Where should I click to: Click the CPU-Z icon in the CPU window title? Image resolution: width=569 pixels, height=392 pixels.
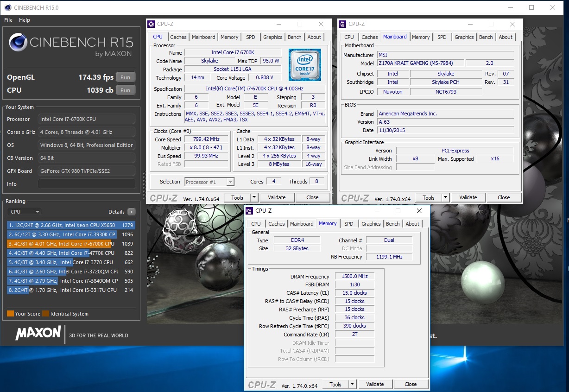click(151, 24)
